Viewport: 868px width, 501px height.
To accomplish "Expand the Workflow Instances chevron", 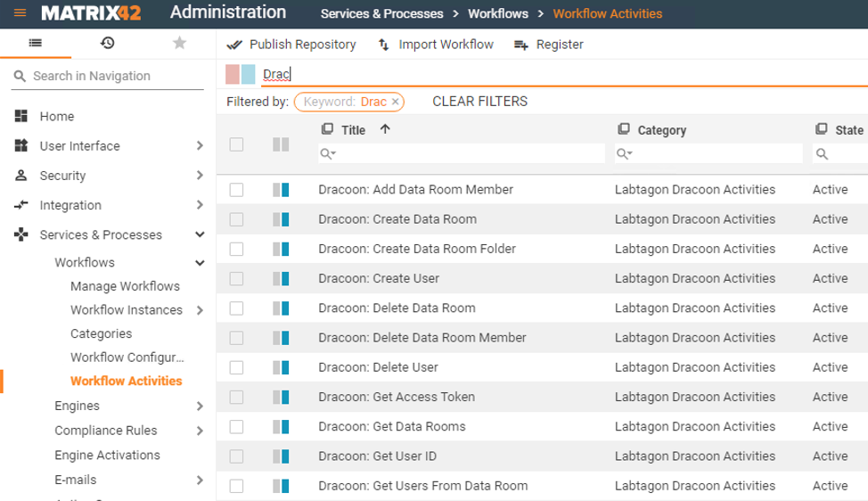I will (200, 310).
